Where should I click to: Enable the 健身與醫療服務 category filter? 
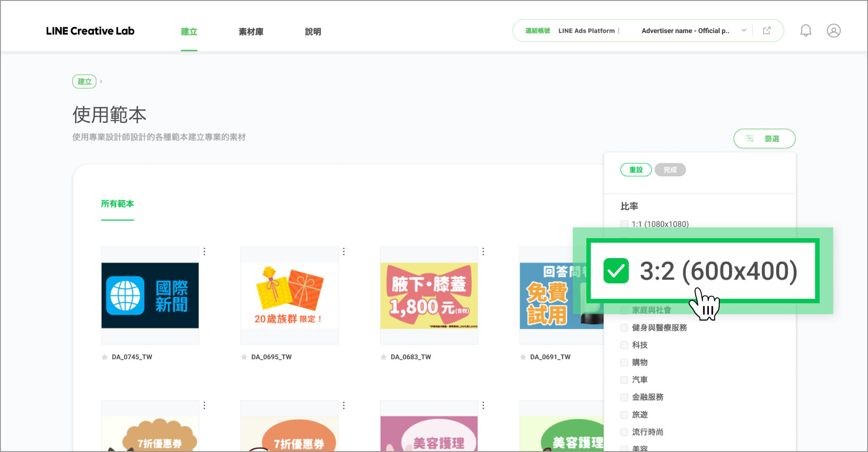[x=624, y=328]
